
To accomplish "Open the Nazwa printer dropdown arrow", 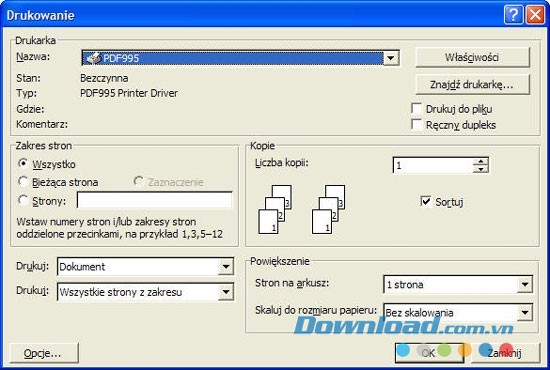I will (390, 58).
